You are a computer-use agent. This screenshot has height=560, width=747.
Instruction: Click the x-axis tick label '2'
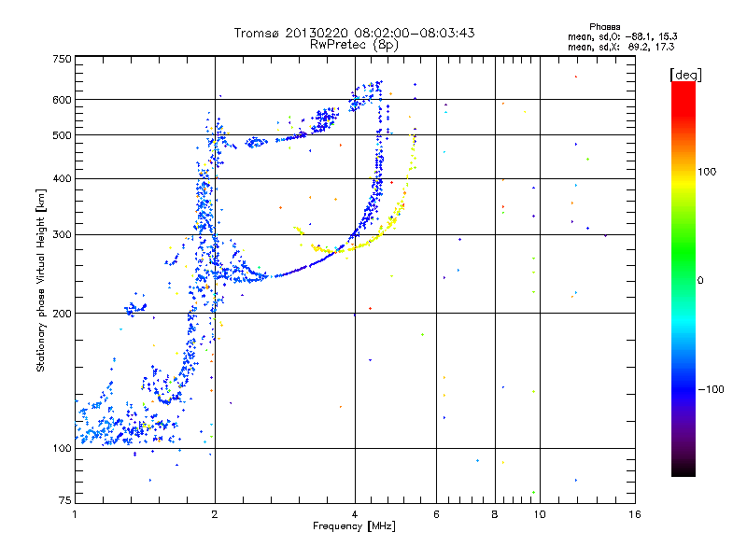(215, 514)
